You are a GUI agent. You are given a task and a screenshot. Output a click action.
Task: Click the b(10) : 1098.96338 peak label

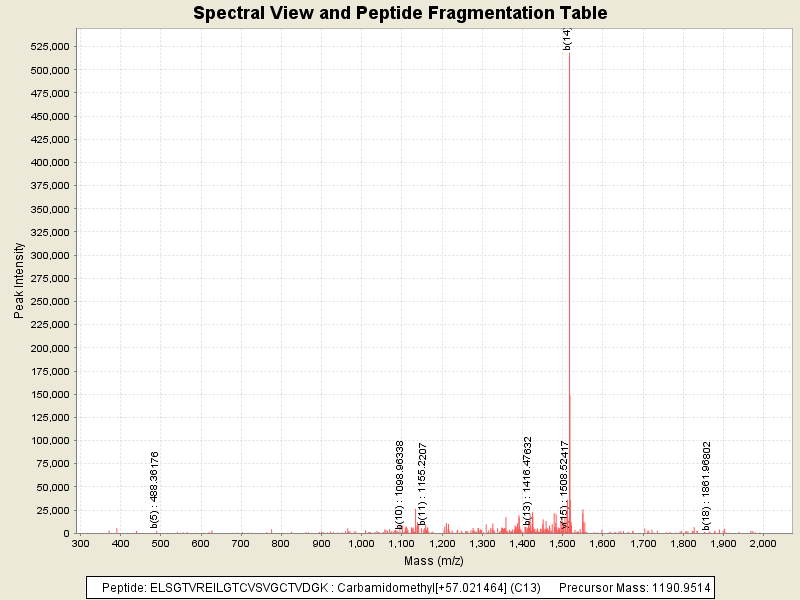399,484
